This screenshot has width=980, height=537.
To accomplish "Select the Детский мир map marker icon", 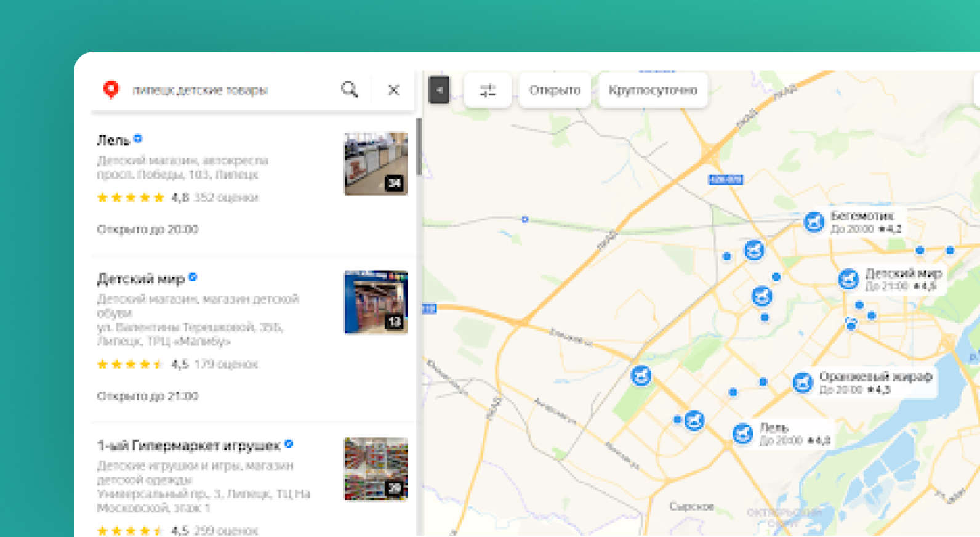I will click(x=848, y=279).
